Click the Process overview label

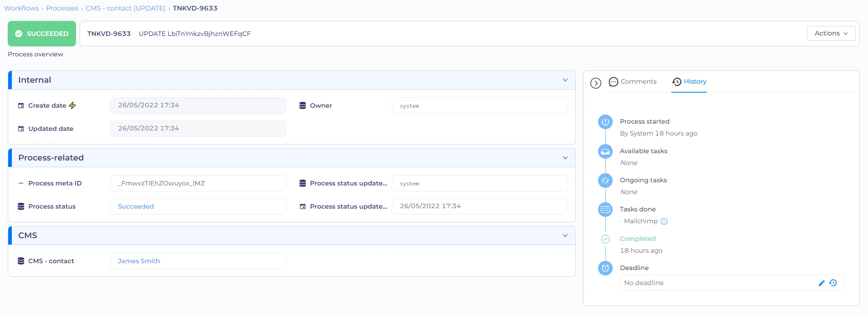pyautogui.click(x=36, y=54)
